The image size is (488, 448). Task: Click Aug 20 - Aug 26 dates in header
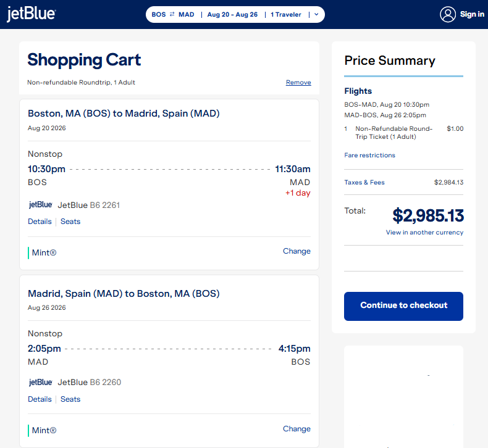232,14
